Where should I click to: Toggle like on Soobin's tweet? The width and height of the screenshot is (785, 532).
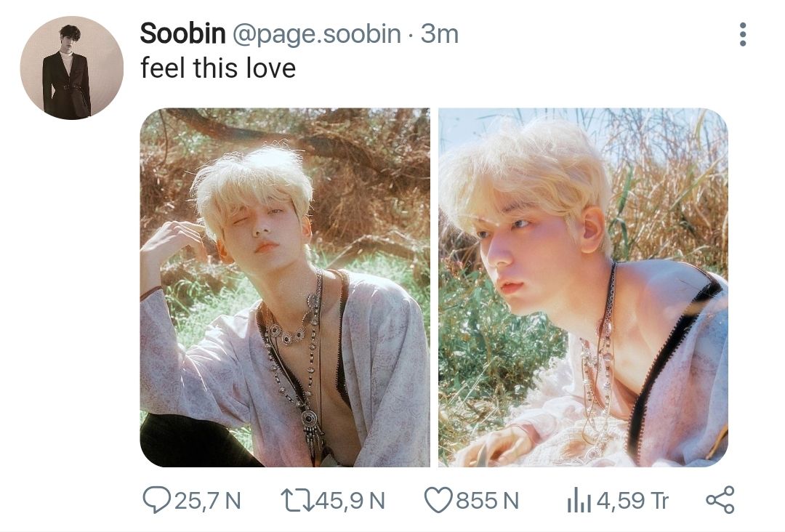(438, 500)
